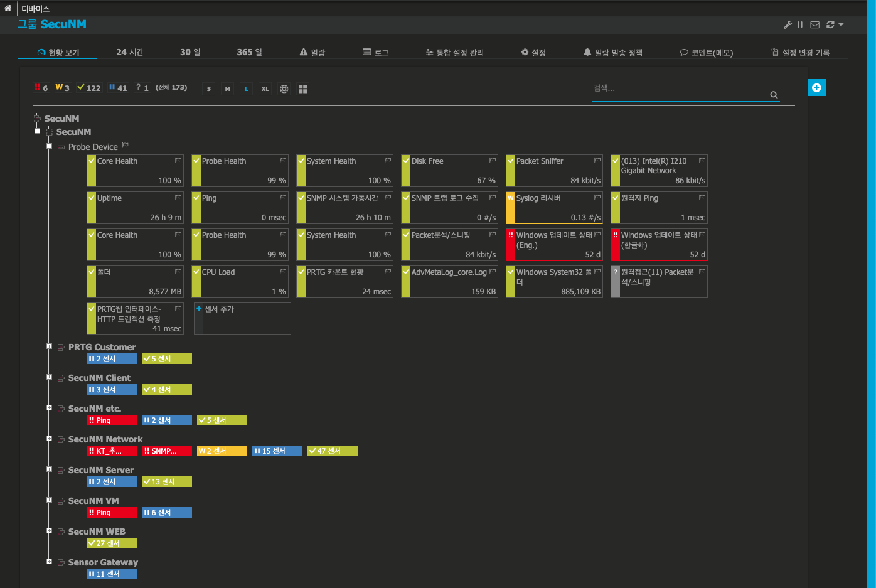The image size is (876, 588).
Task: Collapse the Probe Device node
Action: pyautogui.click(x=49, y=146)
